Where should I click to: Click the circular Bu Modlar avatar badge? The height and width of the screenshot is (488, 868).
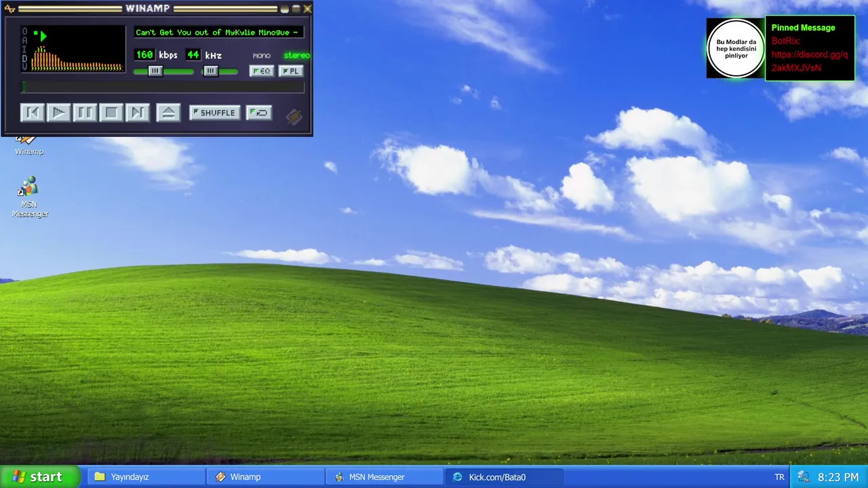point(736,49)
